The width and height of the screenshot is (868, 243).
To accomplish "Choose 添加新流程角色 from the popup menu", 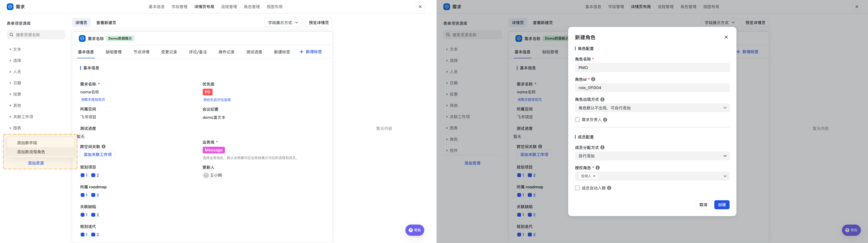I will tap(40, 152).
